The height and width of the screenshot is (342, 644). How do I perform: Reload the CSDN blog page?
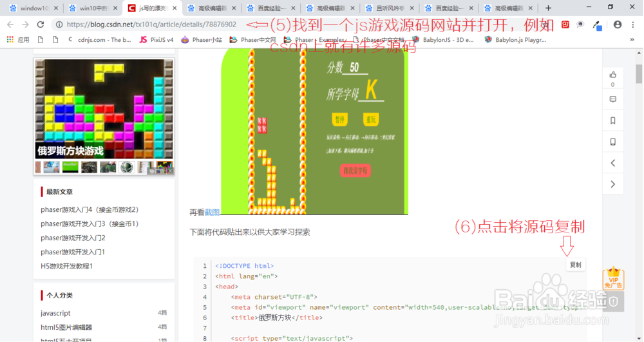[40, 24]
